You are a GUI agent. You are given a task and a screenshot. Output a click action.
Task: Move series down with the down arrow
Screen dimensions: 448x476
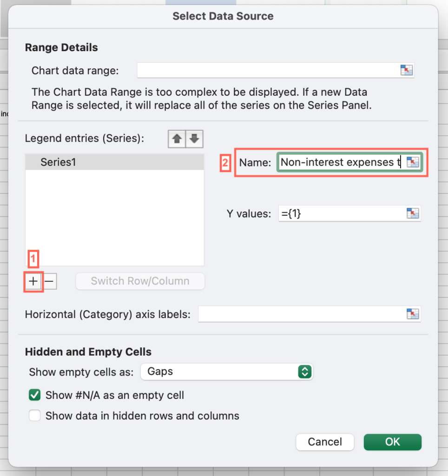tap(194, 139)
